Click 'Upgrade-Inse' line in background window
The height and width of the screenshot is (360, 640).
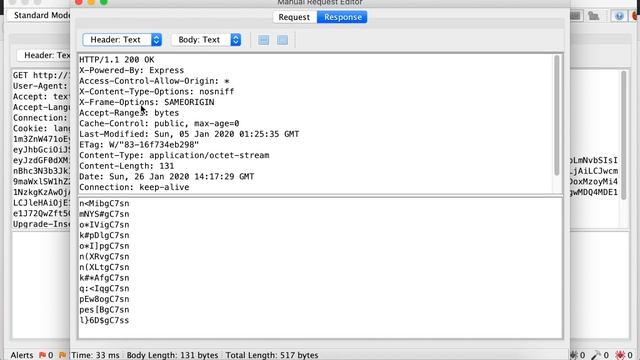[x=41, y=224]
